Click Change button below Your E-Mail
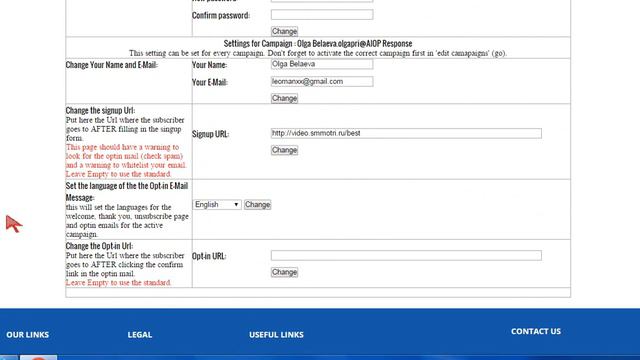640x360 pixels. coord(284,98)
